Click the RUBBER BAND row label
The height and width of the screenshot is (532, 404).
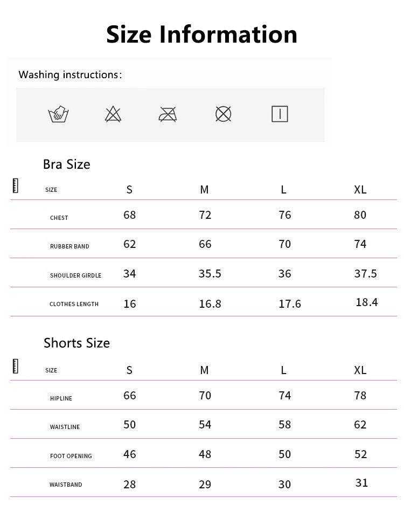pos(69,246)
